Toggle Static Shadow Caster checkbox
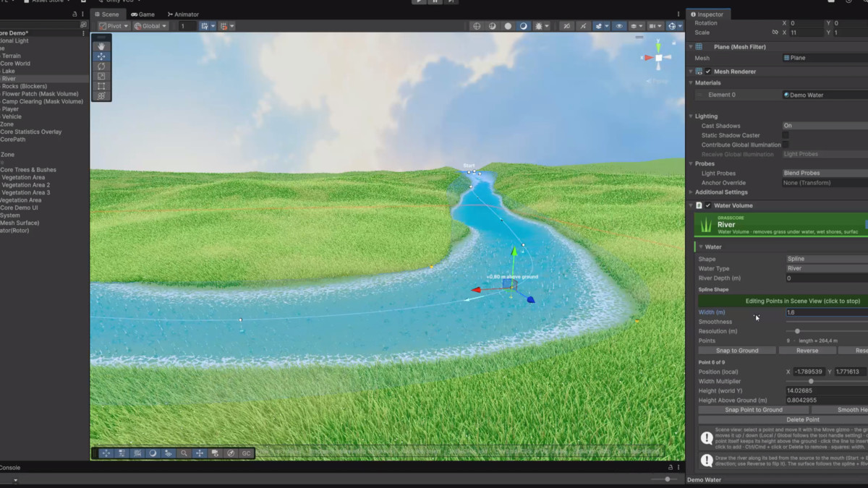 (786, 135)
